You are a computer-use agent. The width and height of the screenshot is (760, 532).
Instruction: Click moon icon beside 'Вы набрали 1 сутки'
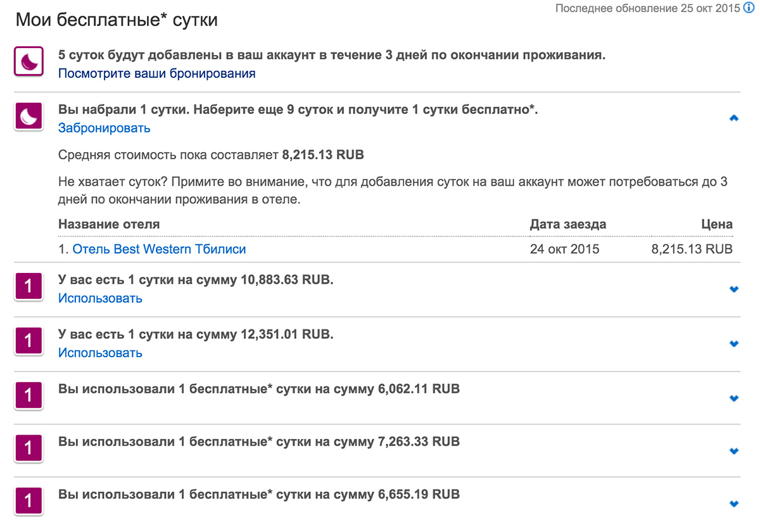pyautogui.click(x=28, y=116)
